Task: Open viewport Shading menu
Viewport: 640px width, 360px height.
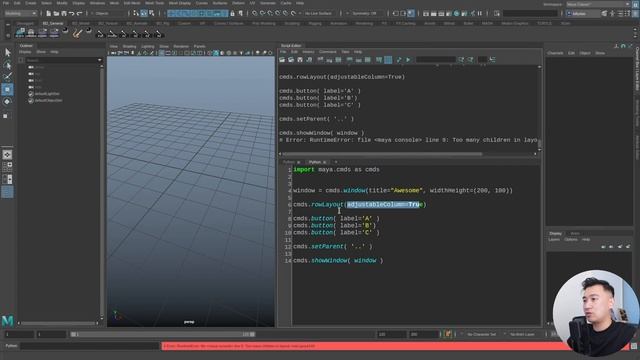Action: [x=129, y=47]
